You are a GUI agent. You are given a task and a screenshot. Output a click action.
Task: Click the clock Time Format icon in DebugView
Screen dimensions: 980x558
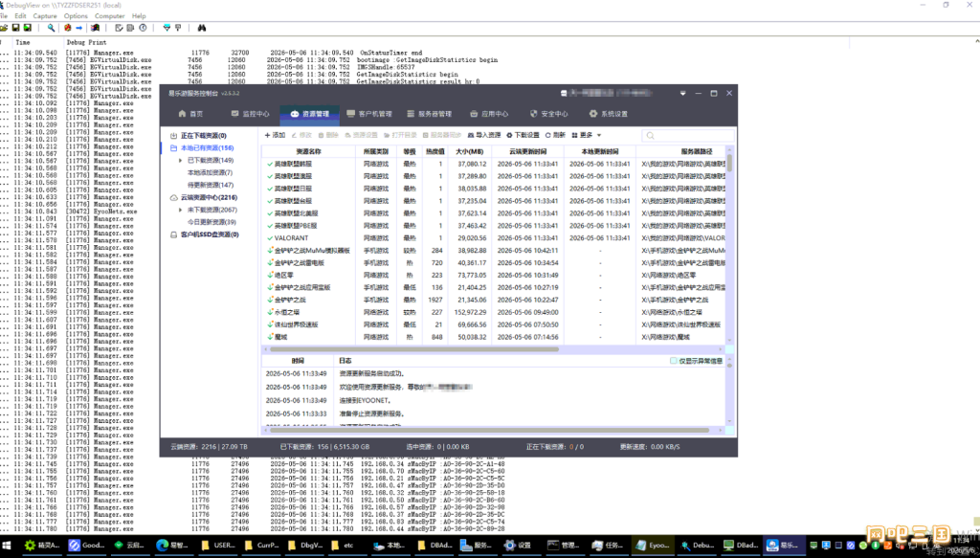[x=144, y=28]
